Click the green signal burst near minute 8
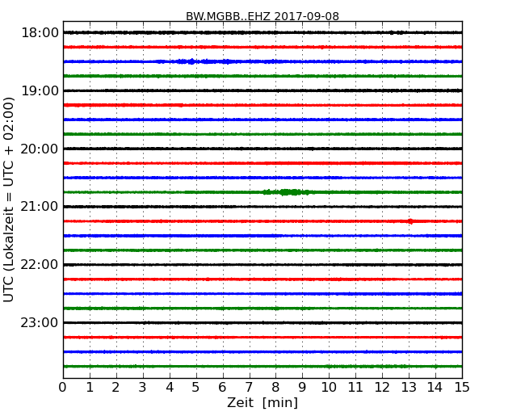The width and height of the screenshot is (525, 420). click(286, 192)
